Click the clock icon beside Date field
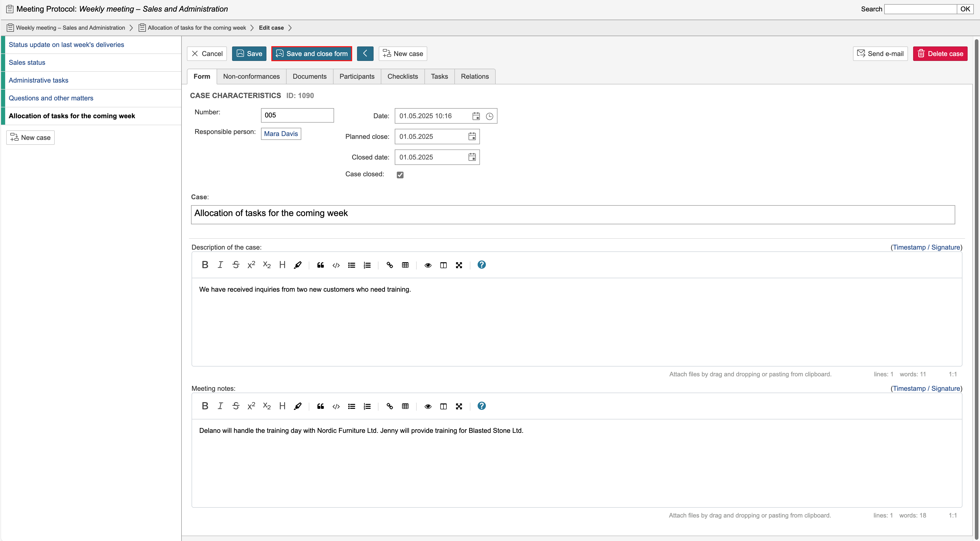The height and width of the screenshot is (541, 980). [490, 116]
